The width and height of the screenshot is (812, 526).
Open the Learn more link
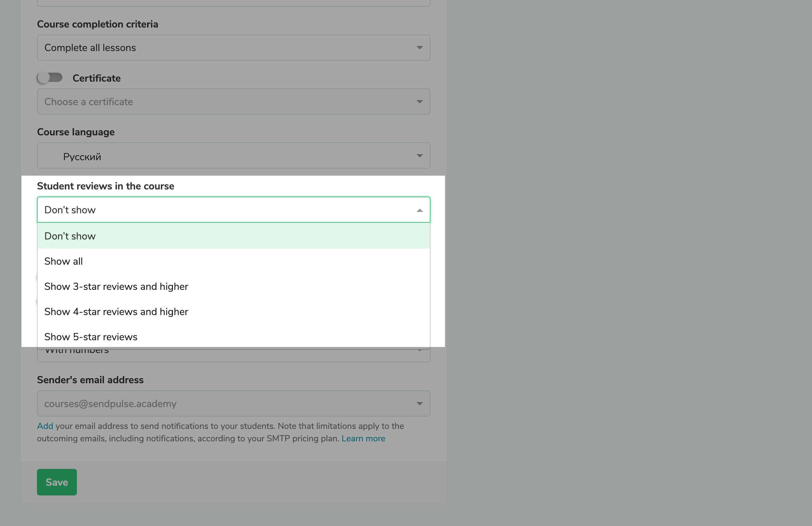[x=363, y=438]
